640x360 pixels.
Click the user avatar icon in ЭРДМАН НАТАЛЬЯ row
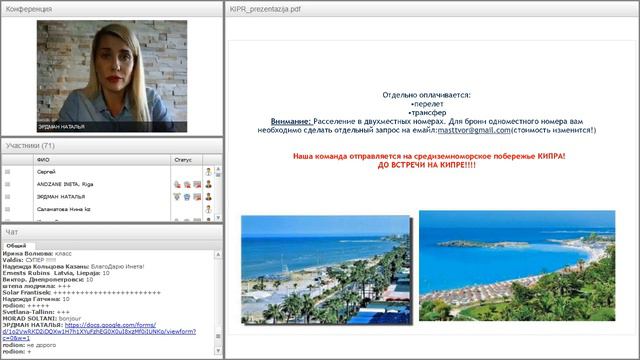click(x=209, y=197)
